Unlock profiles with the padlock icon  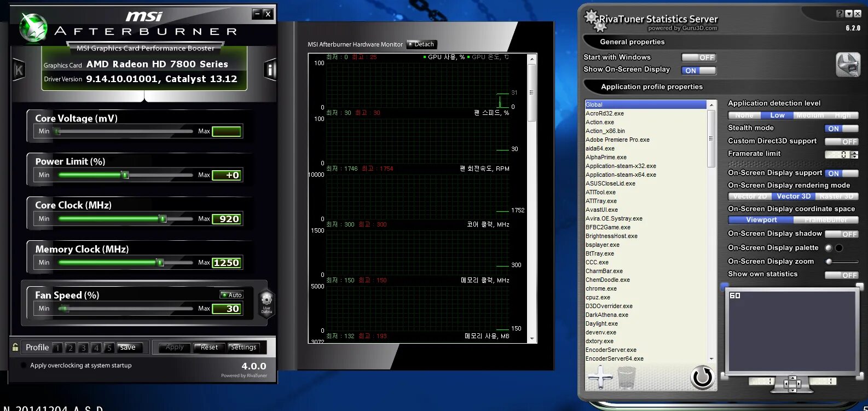coord(15,347)
